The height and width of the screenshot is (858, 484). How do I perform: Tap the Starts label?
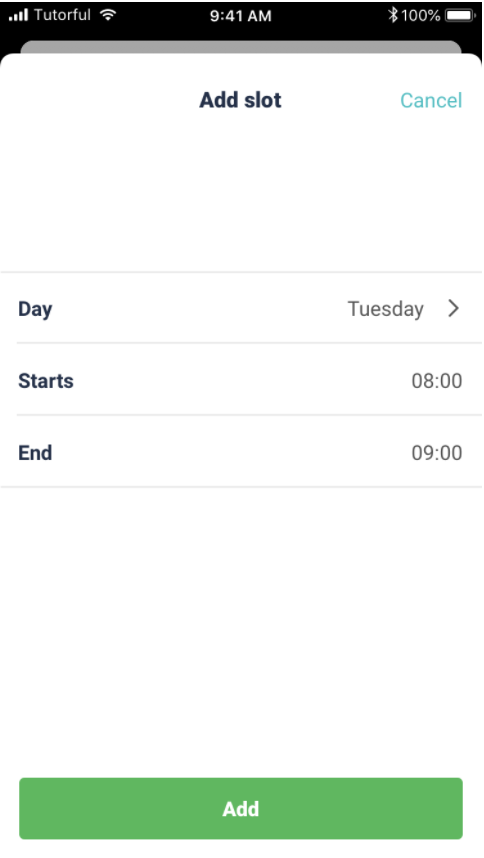click(46, 381)
